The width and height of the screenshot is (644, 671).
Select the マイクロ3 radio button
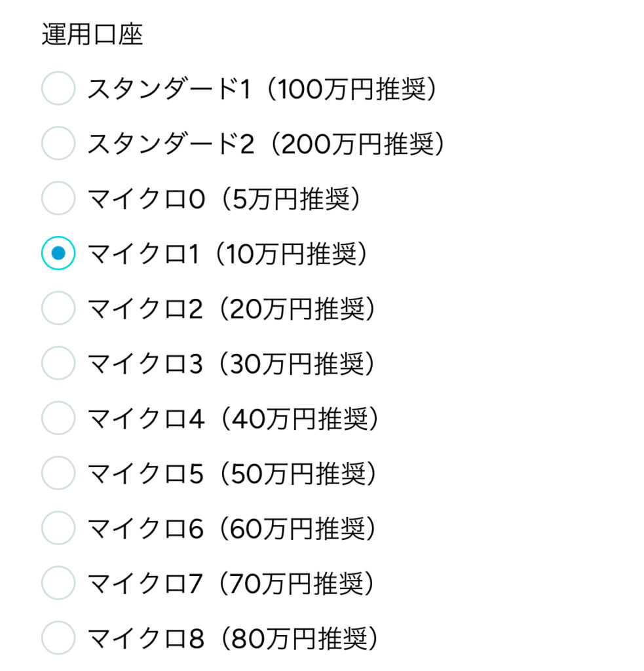(58, 363)
